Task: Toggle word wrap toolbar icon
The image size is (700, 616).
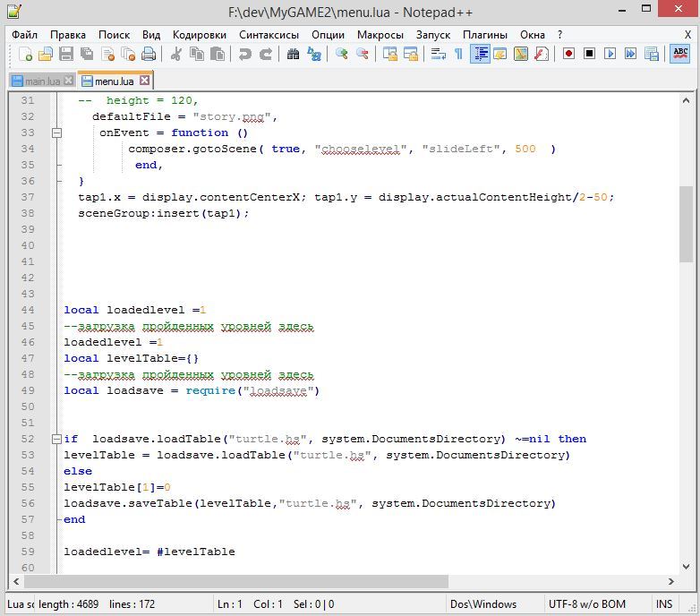Action: pyautogui.click(x=438, y=54)
